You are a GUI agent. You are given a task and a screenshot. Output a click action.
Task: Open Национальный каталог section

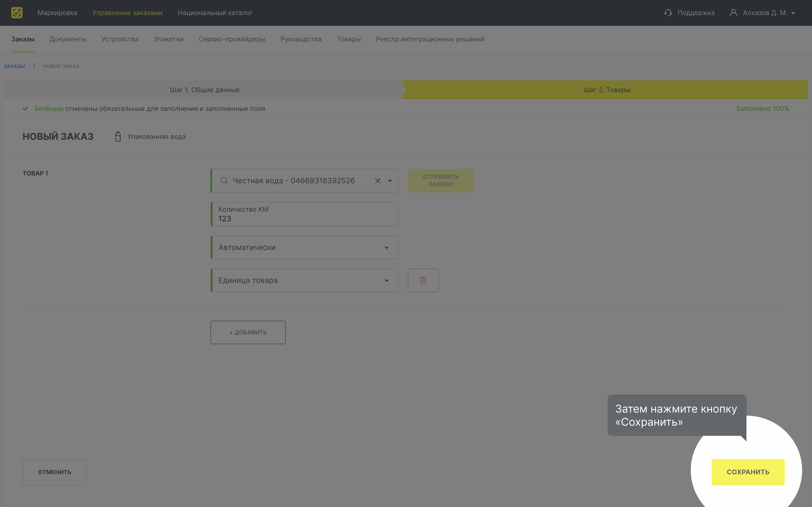click(215, 13)
